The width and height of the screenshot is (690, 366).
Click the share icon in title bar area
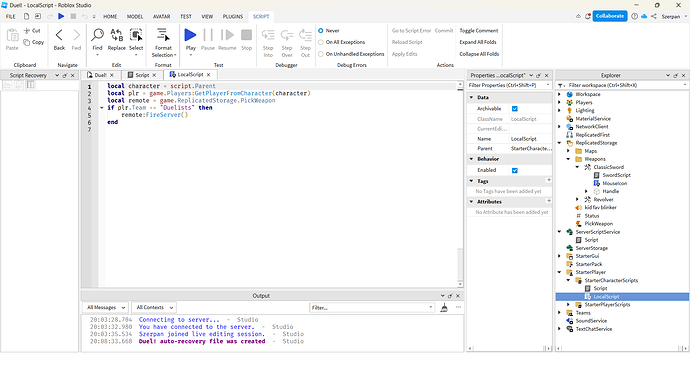pos(654,16)
